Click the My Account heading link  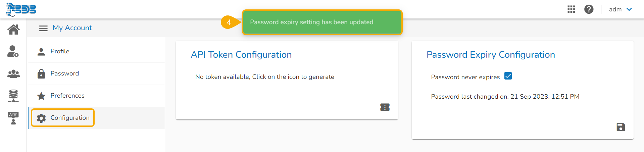72,28
